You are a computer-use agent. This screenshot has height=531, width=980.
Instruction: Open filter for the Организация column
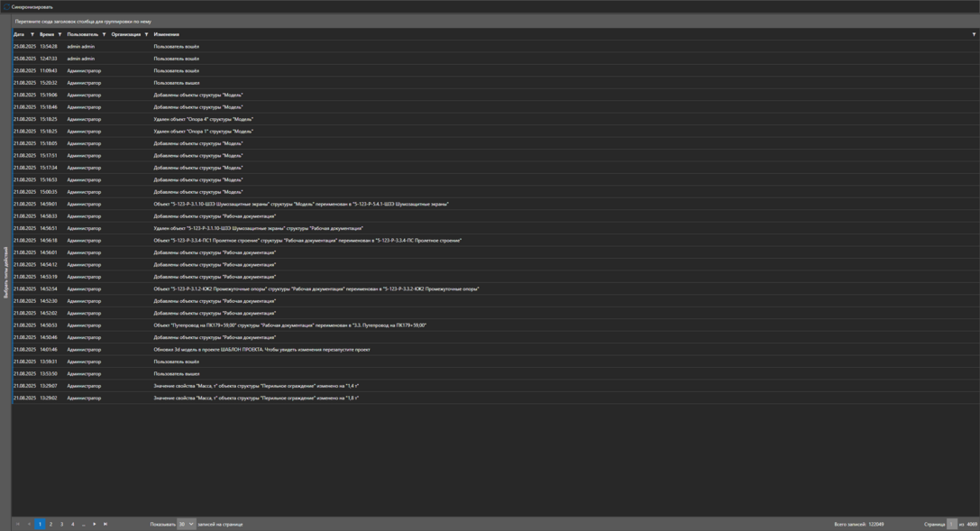point(146,34)
